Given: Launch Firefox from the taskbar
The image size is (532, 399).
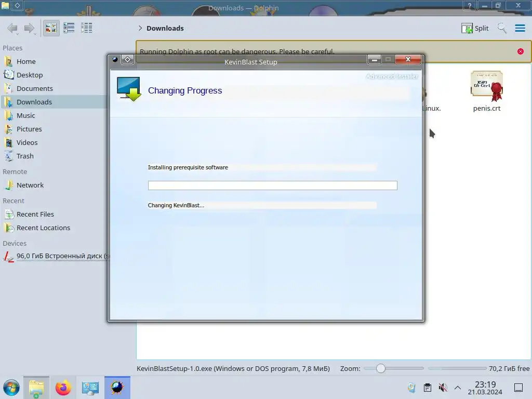Looking at the screenshot, I should [x=63, y=388].
